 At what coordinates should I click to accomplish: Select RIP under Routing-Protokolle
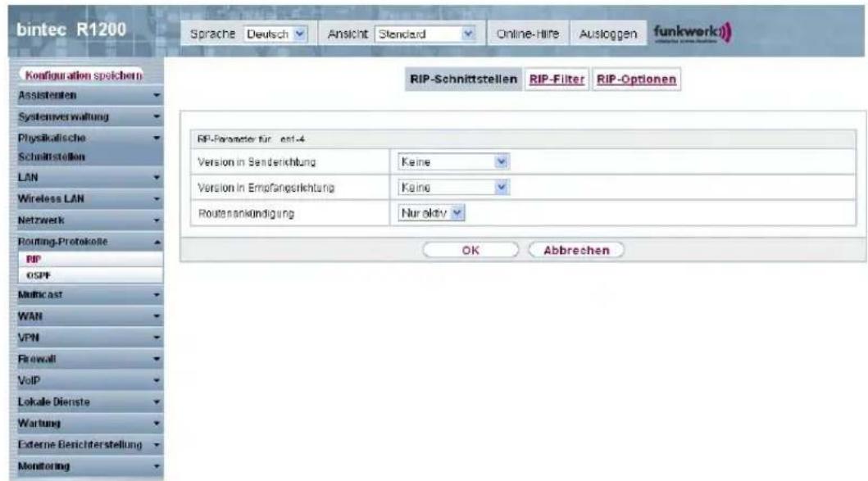90,259
